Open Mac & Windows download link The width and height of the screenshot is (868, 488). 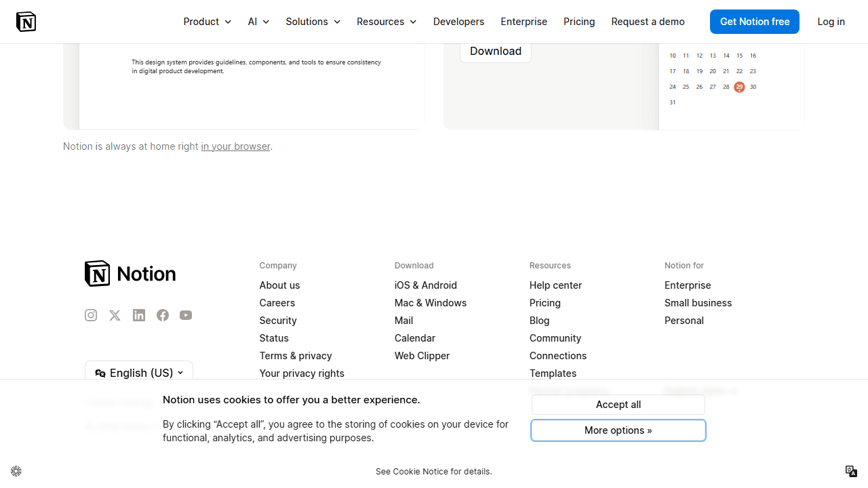click(431, 303)
